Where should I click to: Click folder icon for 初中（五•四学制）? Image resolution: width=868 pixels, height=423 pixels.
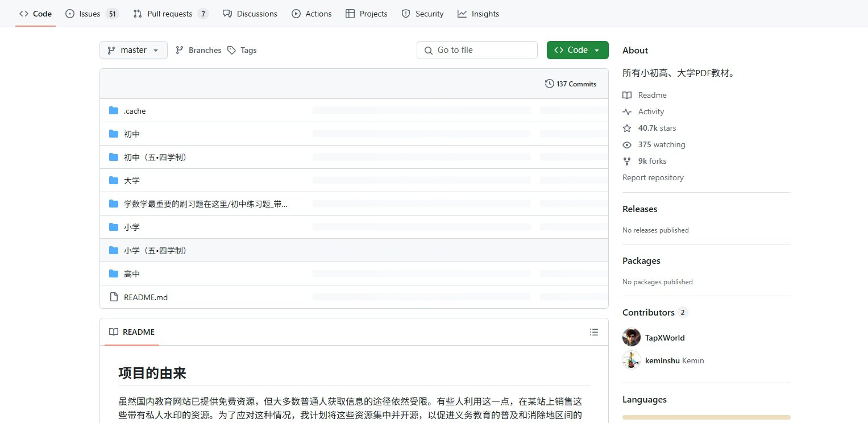[114, 157]
